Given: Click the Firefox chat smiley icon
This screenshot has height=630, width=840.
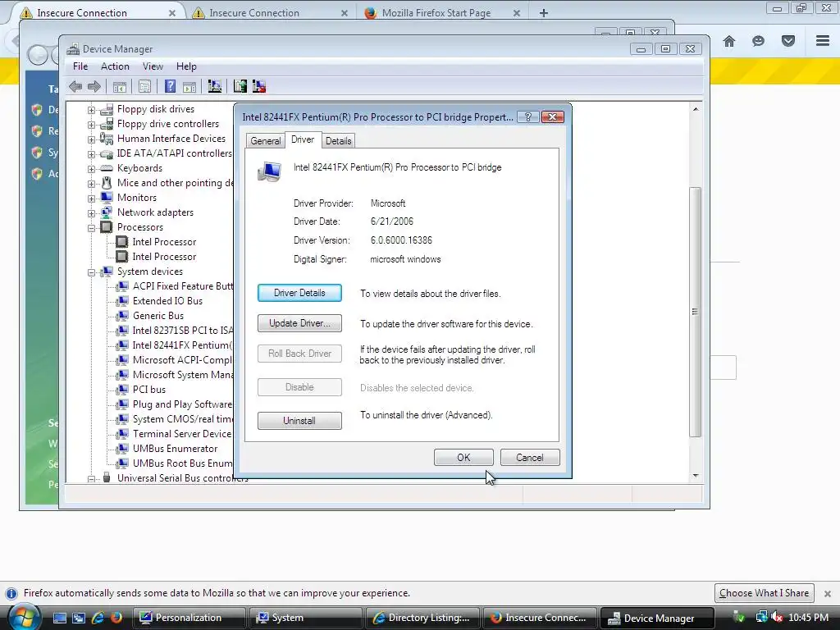Looking at the screenshot, I should coord(758,41).
